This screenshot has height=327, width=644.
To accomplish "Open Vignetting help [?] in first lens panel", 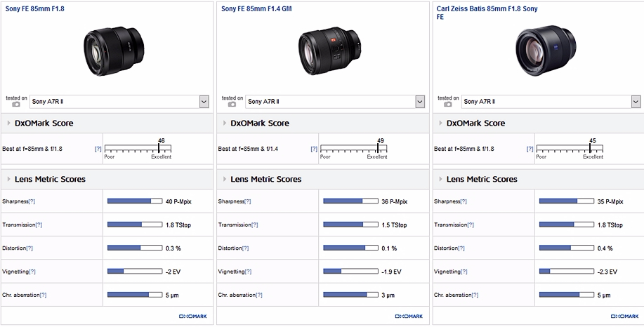I will tap(32, 272).
